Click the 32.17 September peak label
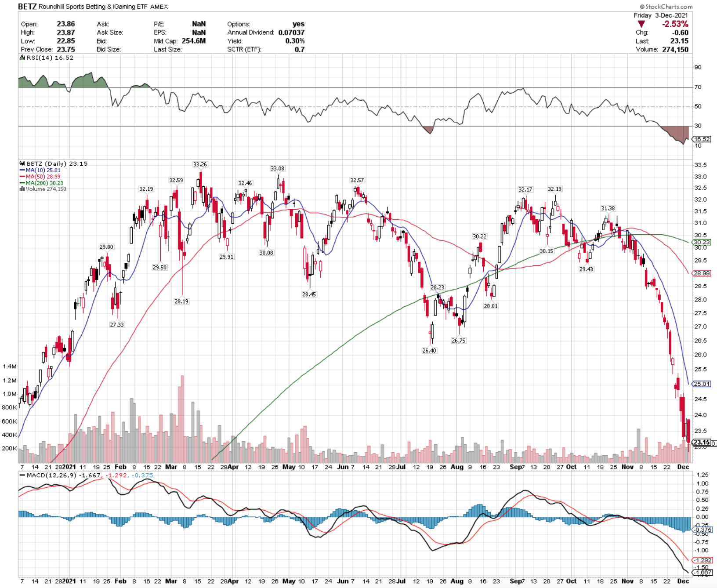Screen dimensions: 717x588 (x=525, y=189)
